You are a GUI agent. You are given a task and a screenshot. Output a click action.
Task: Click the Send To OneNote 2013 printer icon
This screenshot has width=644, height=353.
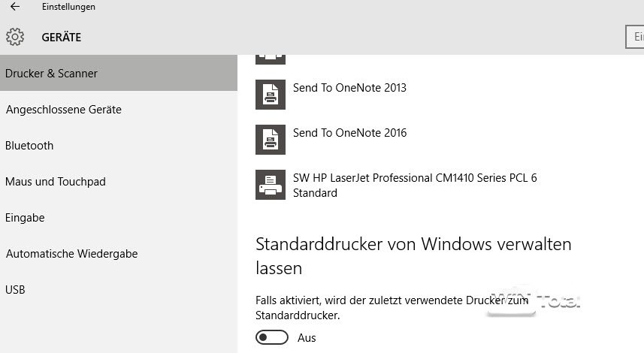coord(270,93)
